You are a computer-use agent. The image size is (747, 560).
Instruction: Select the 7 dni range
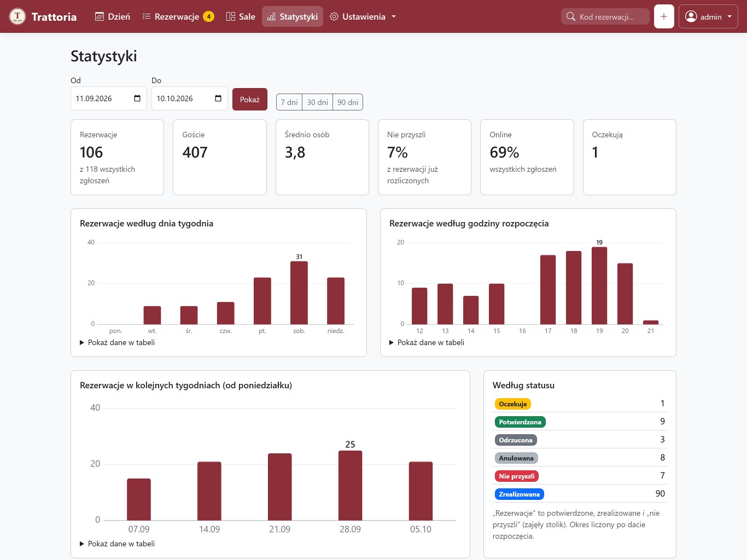(x=289, y=102)
